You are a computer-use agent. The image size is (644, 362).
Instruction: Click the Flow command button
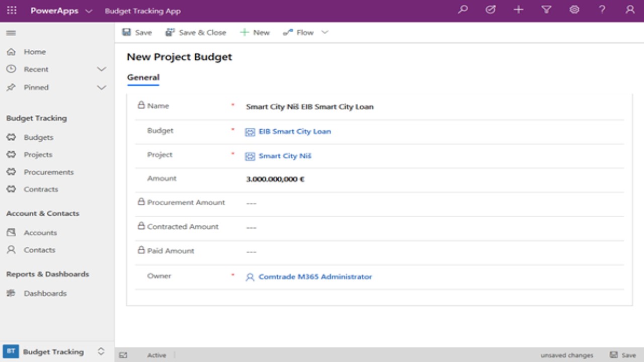click(298, 32)
